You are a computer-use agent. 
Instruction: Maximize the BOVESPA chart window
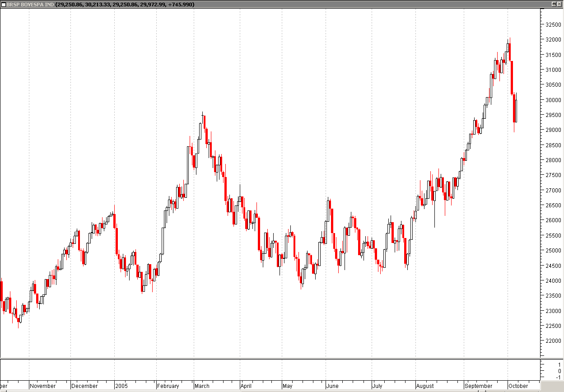pos(554,4)
